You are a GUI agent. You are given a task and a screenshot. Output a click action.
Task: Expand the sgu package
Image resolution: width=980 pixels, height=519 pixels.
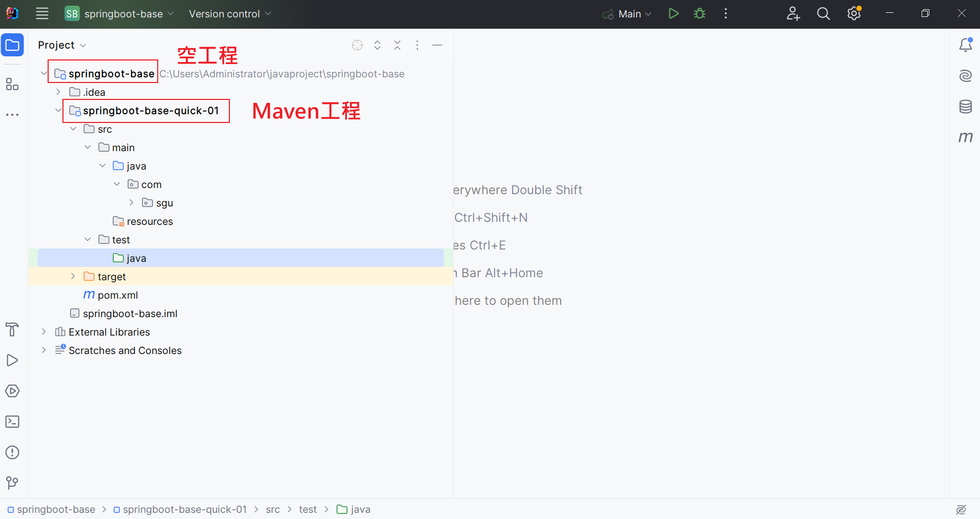click(132, 203)
